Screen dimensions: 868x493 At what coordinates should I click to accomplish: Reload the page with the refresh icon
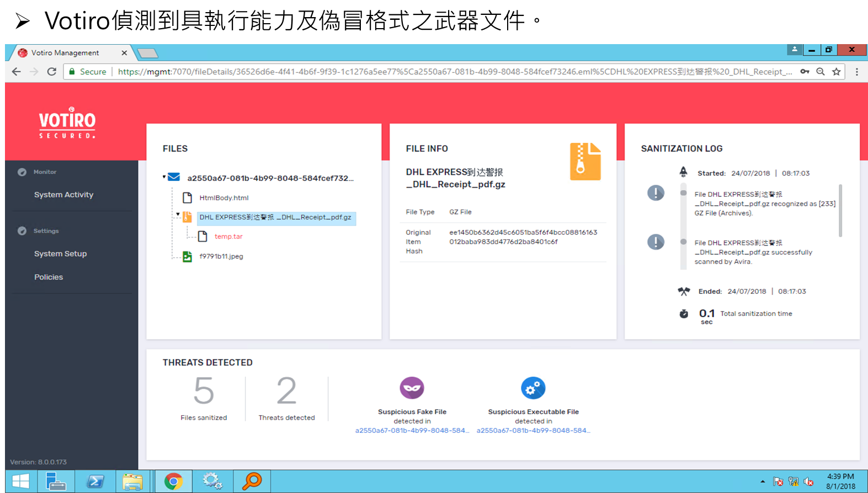click(x=52, y=72)
